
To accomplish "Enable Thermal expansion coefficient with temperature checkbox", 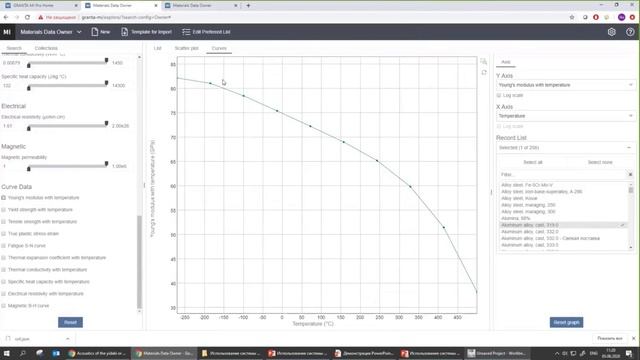I will click(4, 258).
